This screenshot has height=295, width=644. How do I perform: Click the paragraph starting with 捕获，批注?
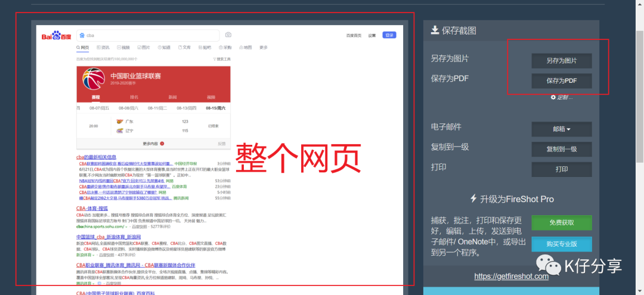click(x=478, y=237)
